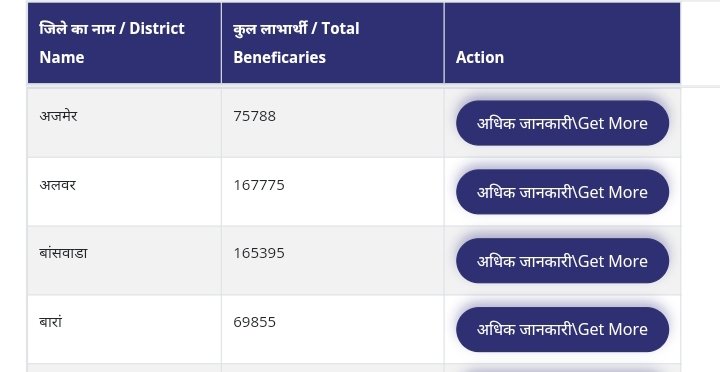Select the District Name column header

pos(124,43)
